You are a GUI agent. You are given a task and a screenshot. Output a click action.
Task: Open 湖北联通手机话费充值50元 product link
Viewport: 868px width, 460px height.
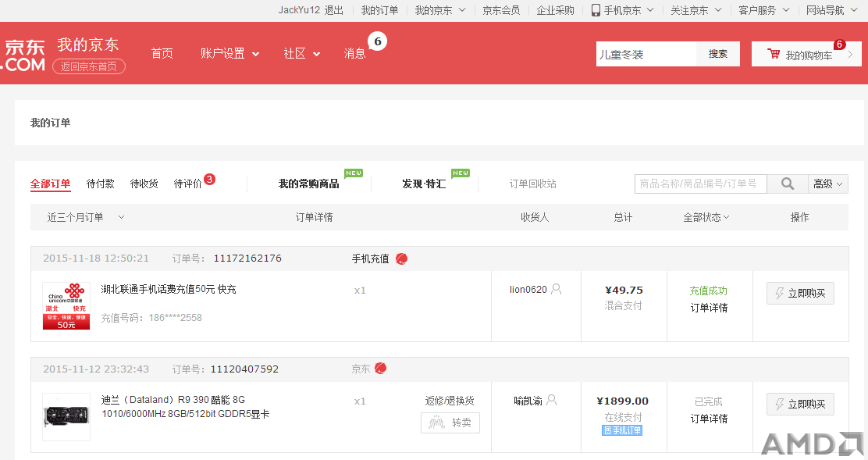pyautogui.click(x=169, y=289)
